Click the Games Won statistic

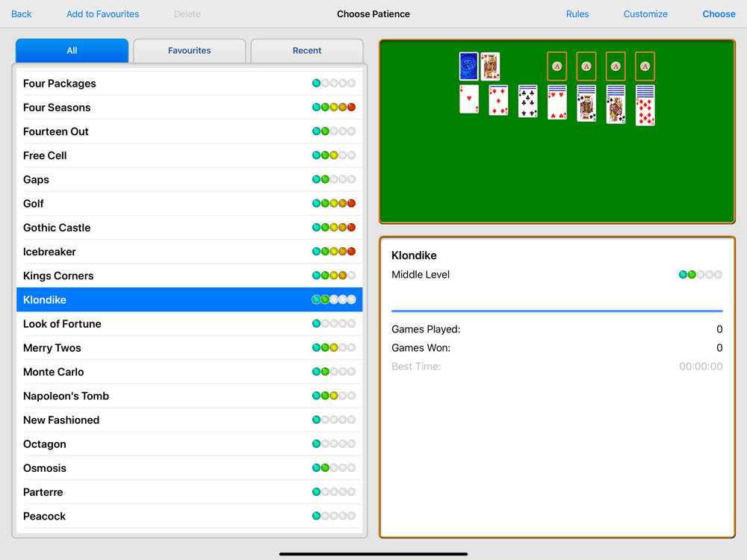click(x=557, y=348)
